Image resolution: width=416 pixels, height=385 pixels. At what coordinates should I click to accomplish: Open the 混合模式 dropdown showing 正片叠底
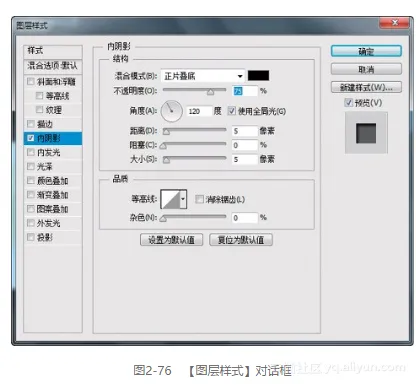point(203,76)
